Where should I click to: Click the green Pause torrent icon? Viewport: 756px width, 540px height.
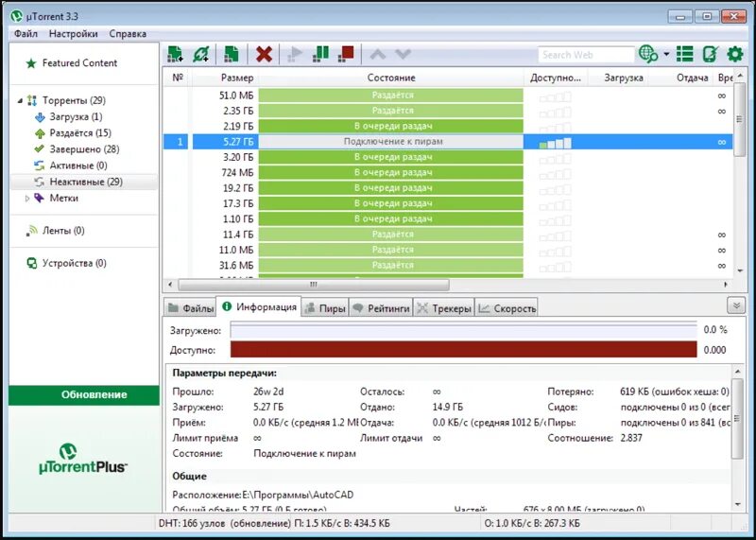coord(320,54)
